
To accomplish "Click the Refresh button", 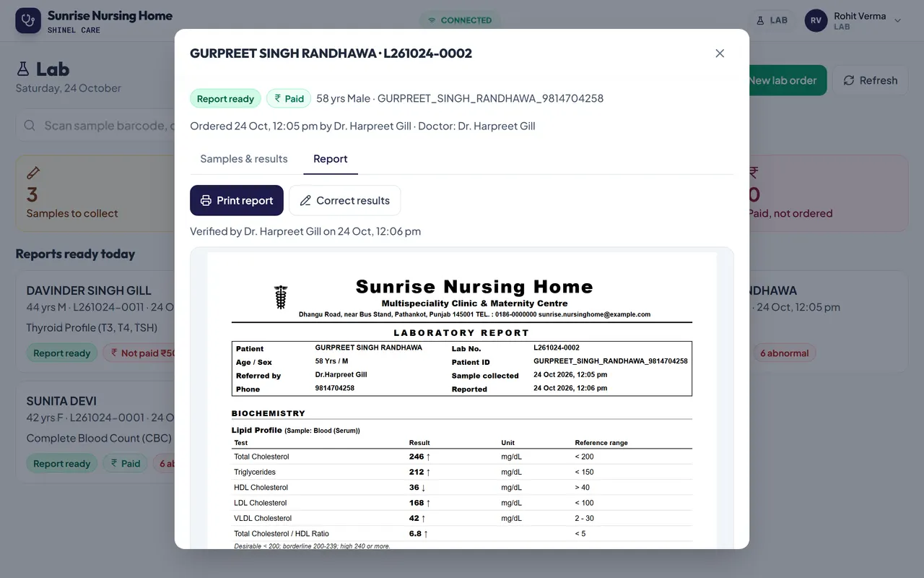I will [x=870, y=80].
